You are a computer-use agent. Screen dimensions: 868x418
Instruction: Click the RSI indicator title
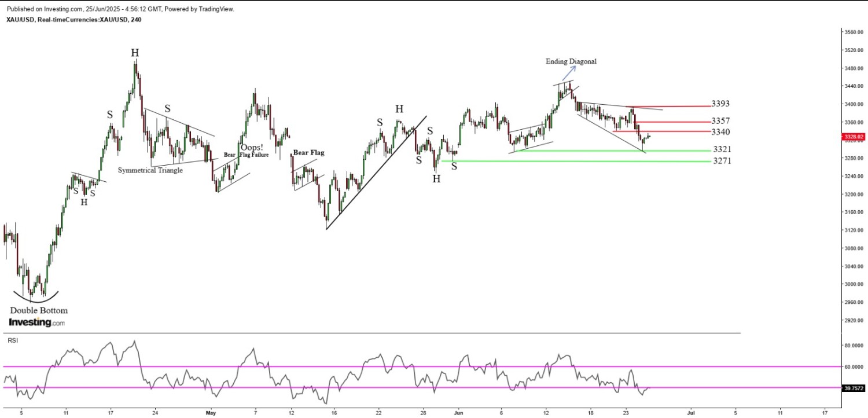coord(12,340)
